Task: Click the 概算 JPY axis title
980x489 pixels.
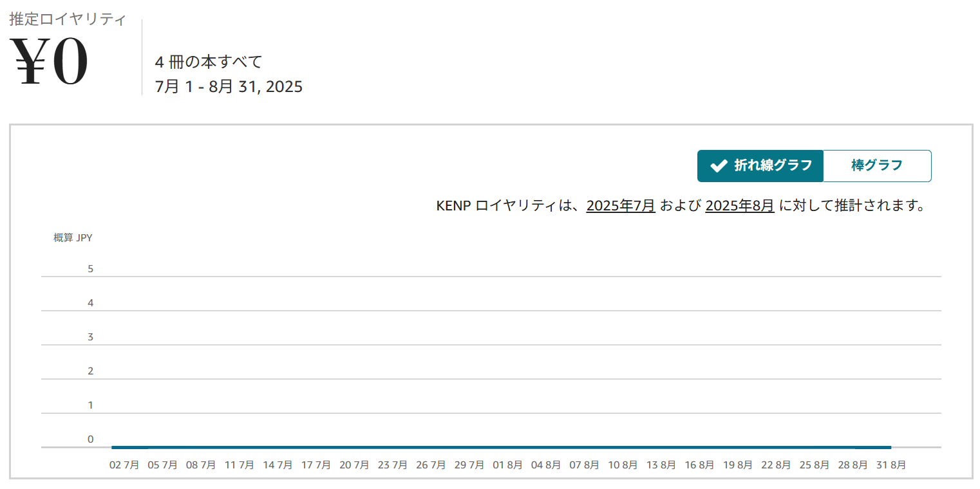Action: pos(73,238)
